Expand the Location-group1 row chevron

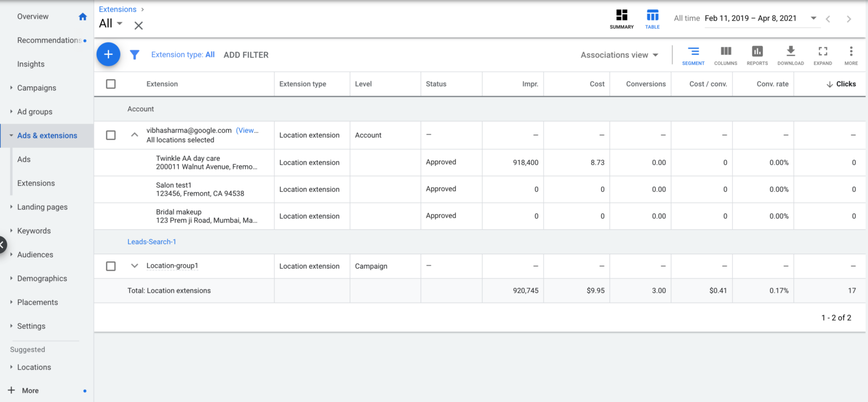tap(134, 266)
